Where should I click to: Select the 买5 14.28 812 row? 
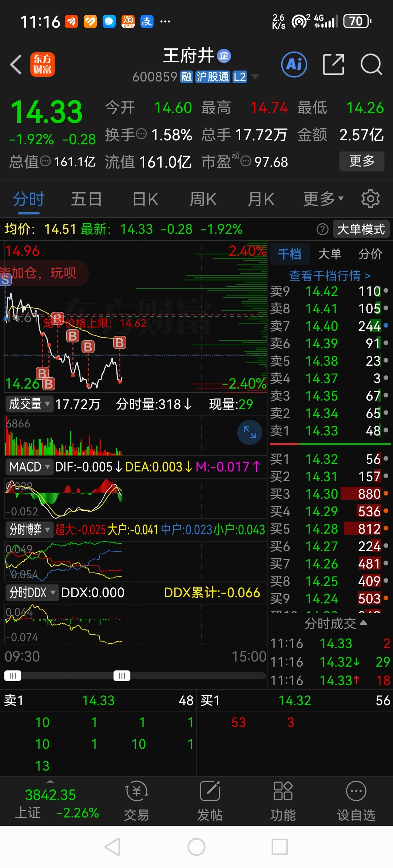(330, 529)
